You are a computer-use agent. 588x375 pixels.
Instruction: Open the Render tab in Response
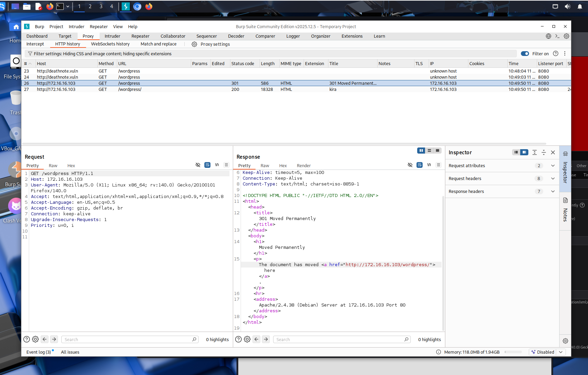tap(303, 165)
